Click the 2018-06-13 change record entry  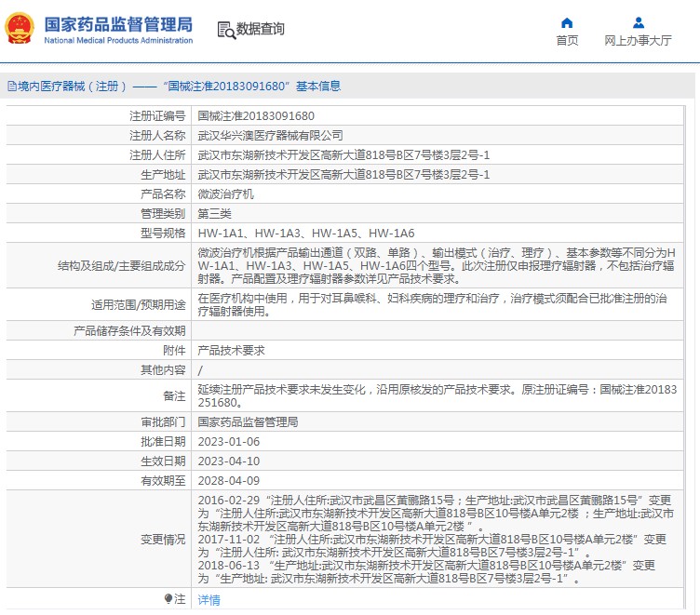[426, 571]
